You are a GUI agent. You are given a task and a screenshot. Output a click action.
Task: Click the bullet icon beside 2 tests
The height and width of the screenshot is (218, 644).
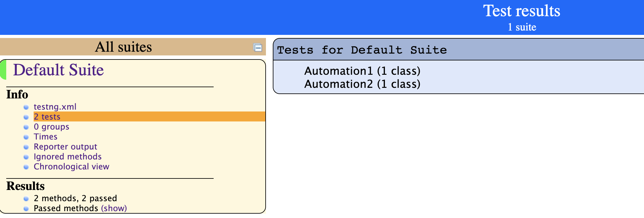tap(26, 117)
